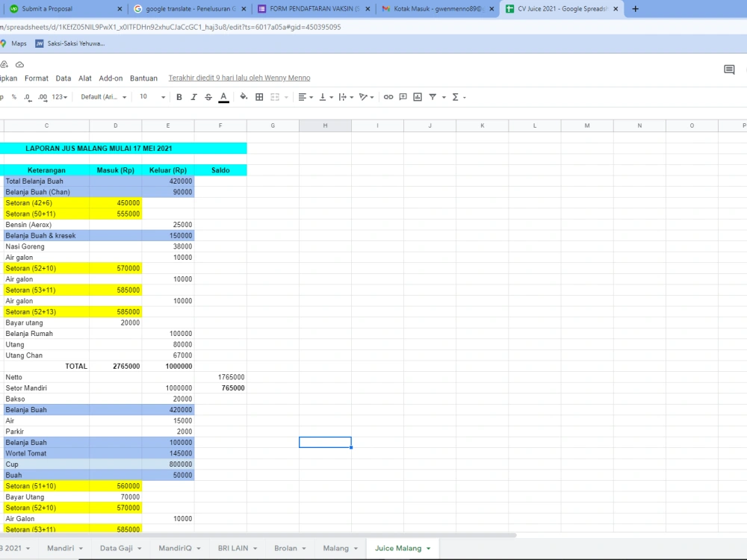Image resolution: width=747 pixels, height=560 pixels.
Task: Switch to the Malang sheet tab
Action: 337,548
